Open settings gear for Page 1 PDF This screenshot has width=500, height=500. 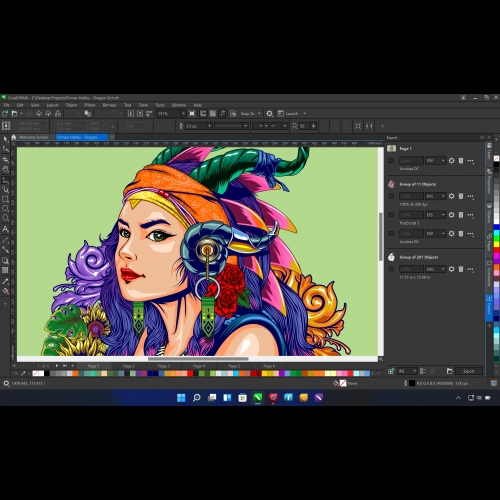451,161
